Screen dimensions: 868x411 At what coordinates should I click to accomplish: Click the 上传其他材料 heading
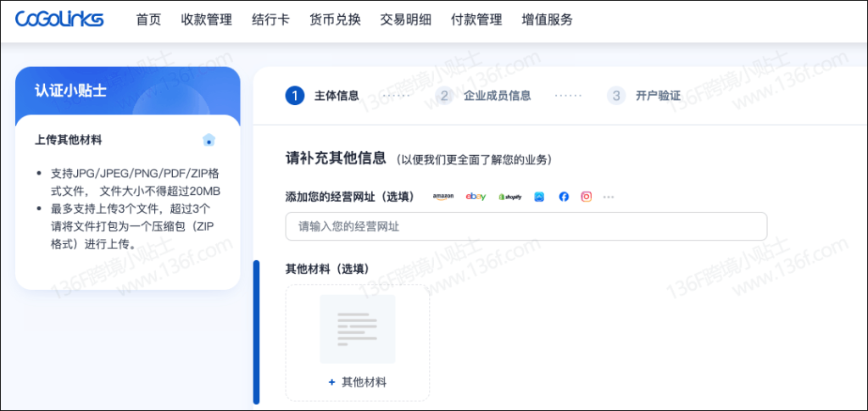(x=68, y=140)
